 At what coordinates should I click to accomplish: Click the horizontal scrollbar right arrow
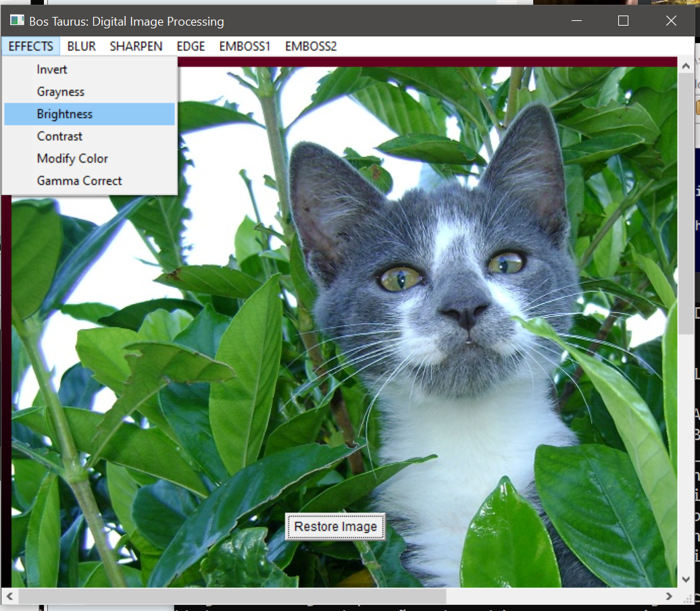pos(670,596)
